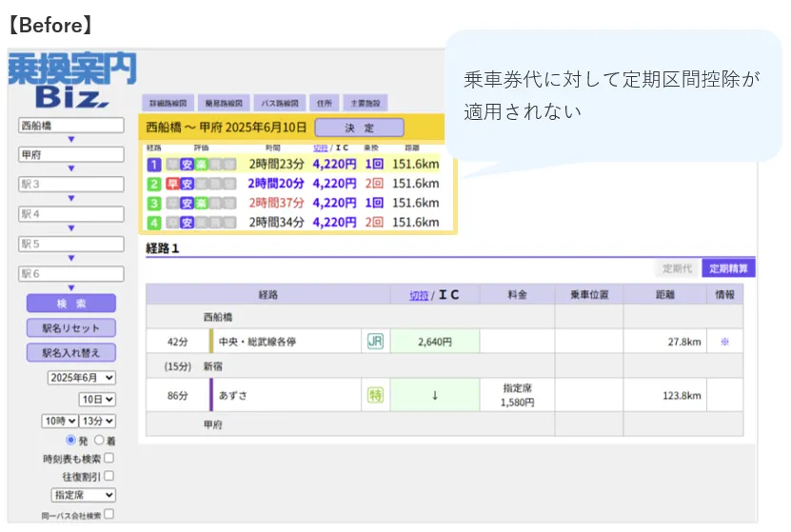Click the 決定 confirm button
Viewport: 791px width, 532px height.
click(x=359, y=128)
